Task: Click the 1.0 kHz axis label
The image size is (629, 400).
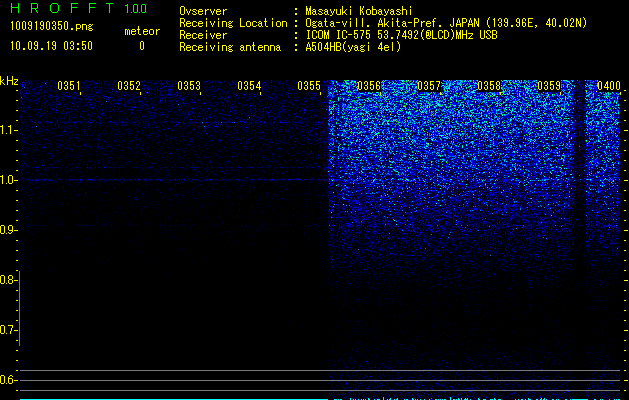Action: [8, 180]
